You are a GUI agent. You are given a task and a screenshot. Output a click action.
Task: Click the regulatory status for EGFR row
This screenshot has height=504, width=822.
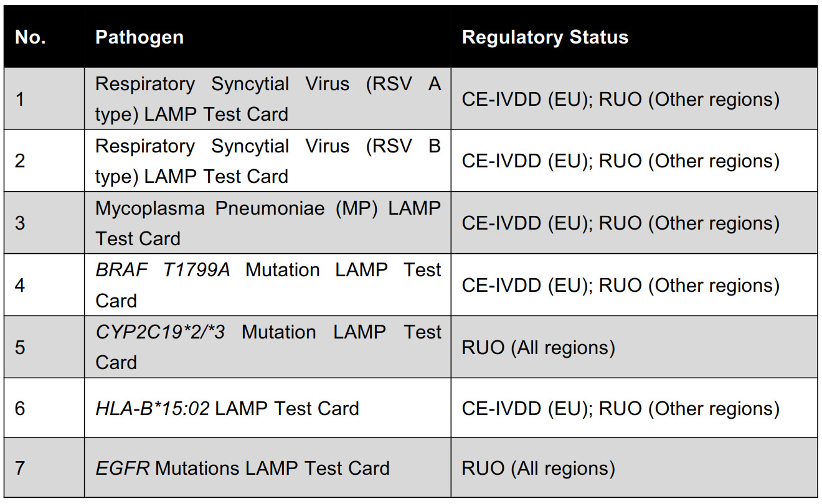(538, 468)
